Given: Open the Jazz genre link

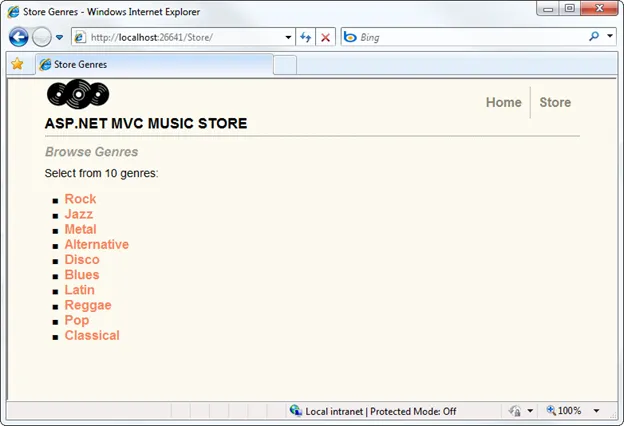Looking at the screenshot, I should click(78, 214).
